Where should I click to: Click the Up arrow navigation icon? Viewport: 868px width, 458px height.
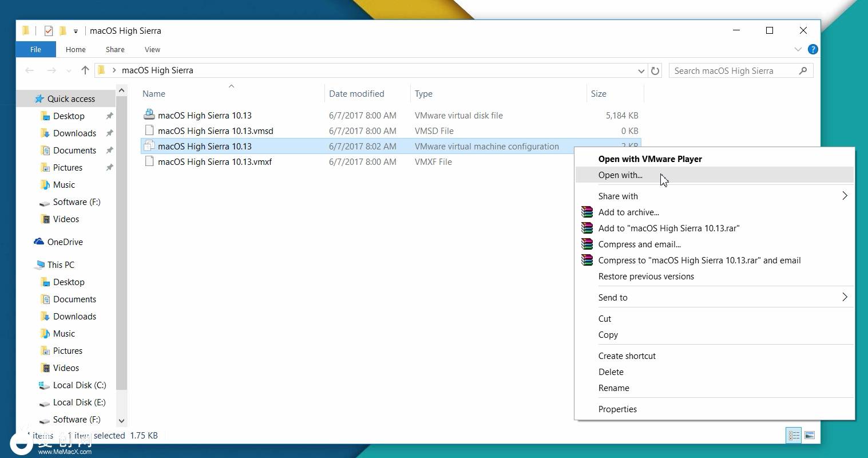85,70
